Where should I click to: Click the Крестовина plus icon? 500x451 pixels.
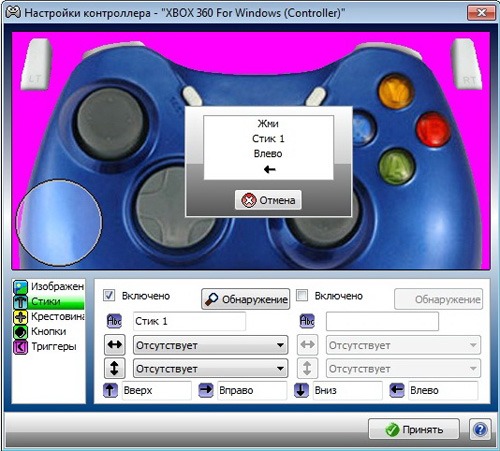point(20,317)
